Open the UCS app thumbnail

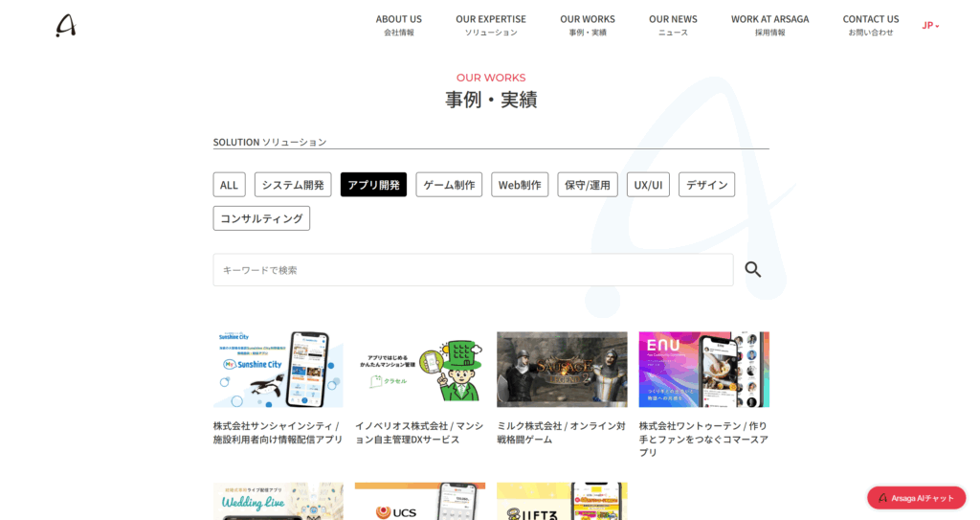420,501
